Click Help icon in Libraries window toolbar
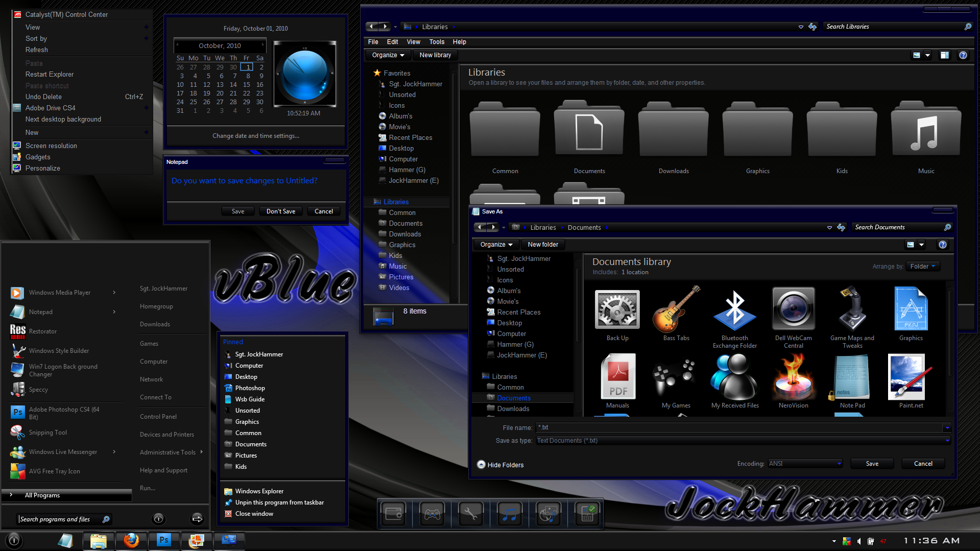Image resolution: width=980 pixels, height=551 pixels. pyautogui.click(x=963, y=55)
